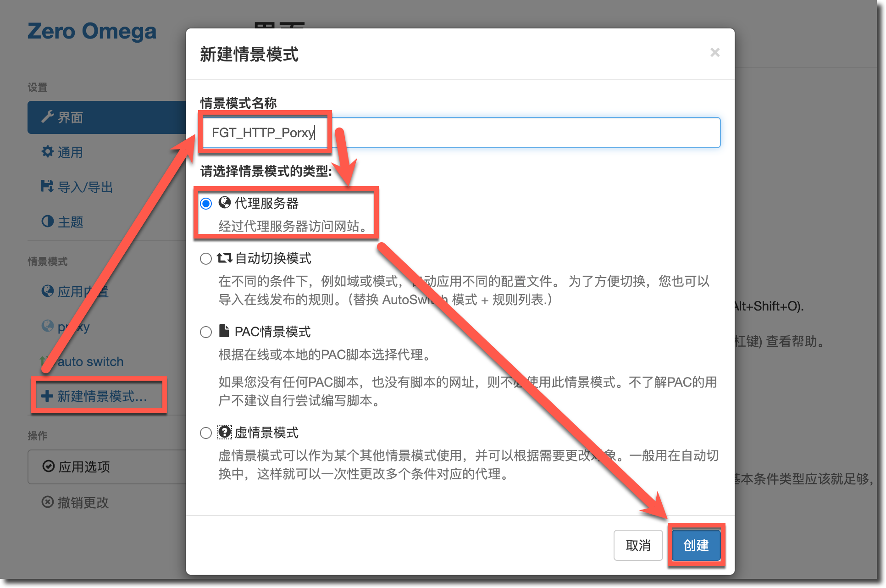Image resolution: width=886 pixels, height=588 pixels.
Task: Choose the PAC情景模式 radio option
Action: coord(206,332)
